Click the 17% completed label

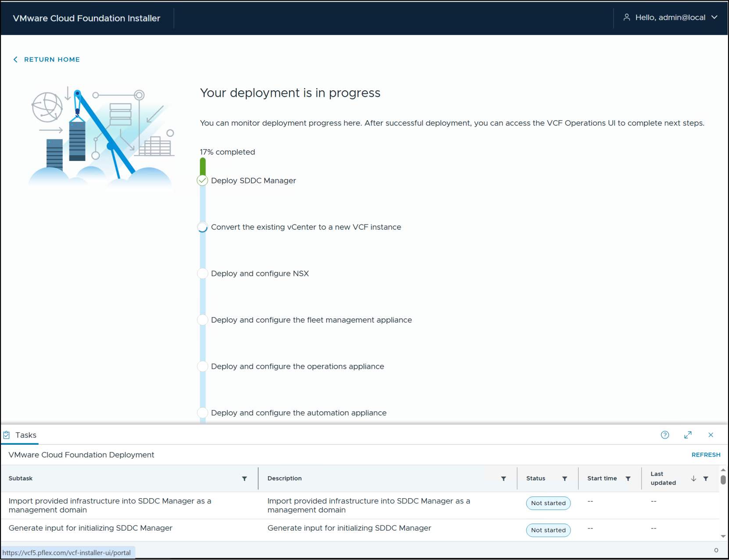(x=227, y=152)
